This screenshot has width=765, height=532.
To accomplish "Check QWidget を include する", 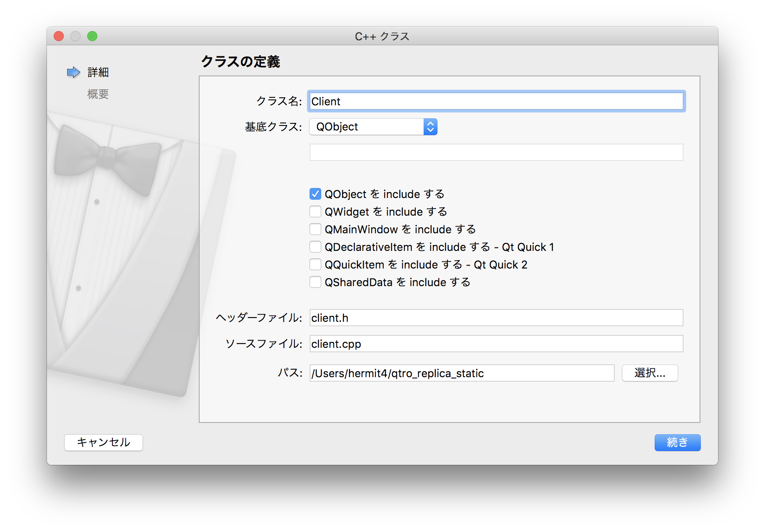I will (315, 211).
